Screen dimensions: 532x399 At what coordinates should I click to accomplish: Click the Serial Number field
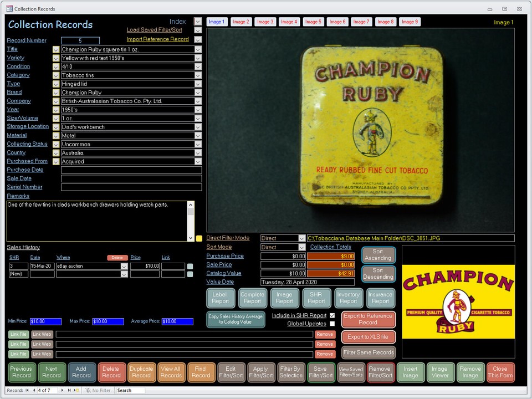click(x=131, y=187)
